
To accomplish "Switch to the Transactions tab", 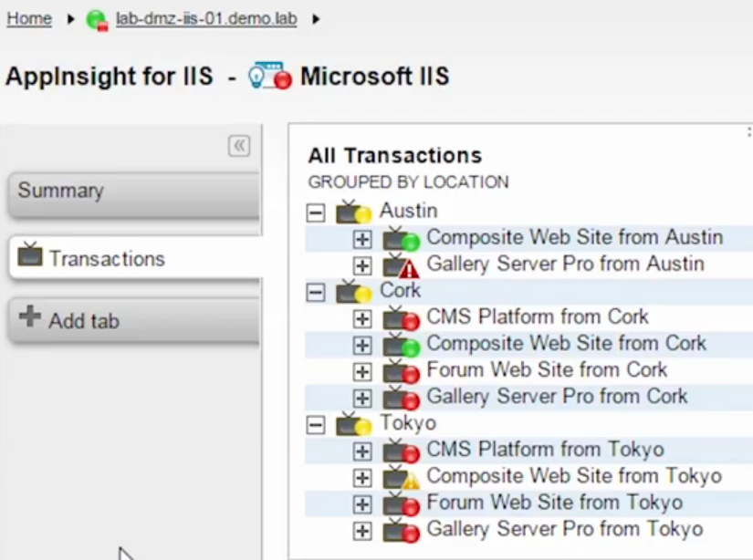I will [135, 257].
